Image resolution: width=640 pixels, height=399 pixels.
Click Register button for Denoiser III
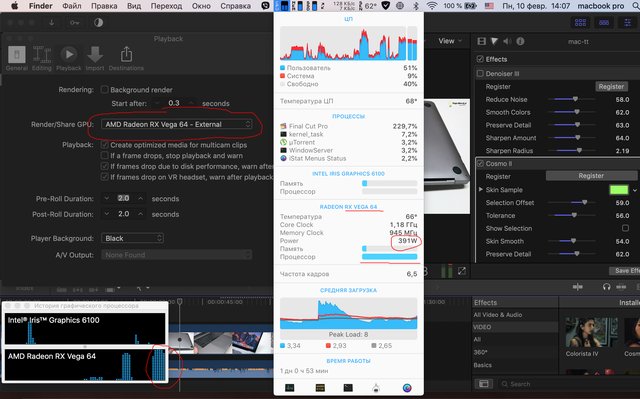coord(611,86)
